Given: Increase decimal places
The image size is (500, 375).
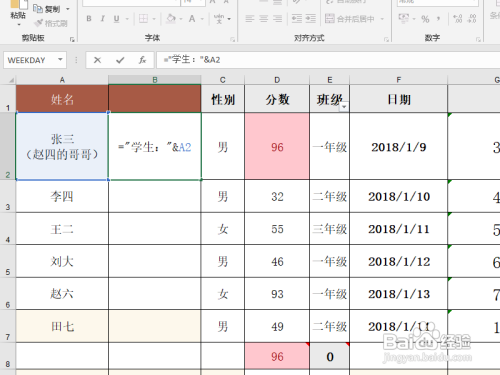Looking at the screenshot, I should coord(458,19).
